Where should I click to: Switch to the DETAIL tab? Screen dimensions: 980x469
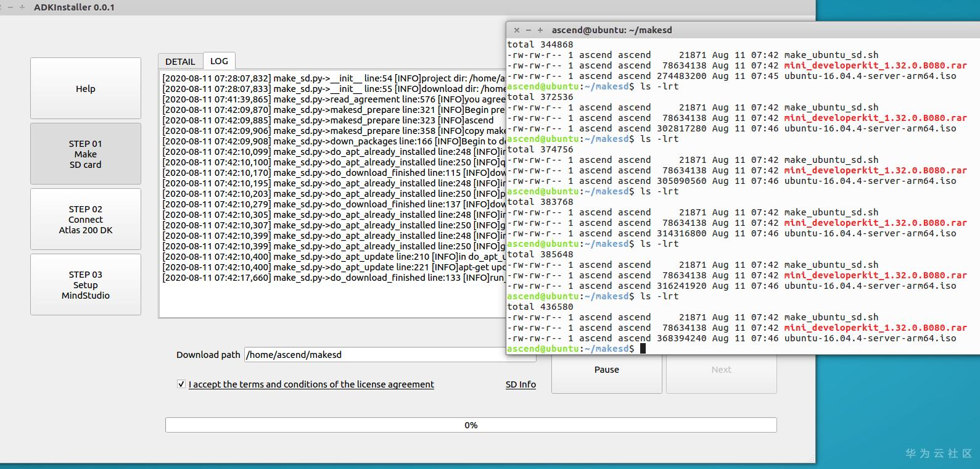click(180, 62)
